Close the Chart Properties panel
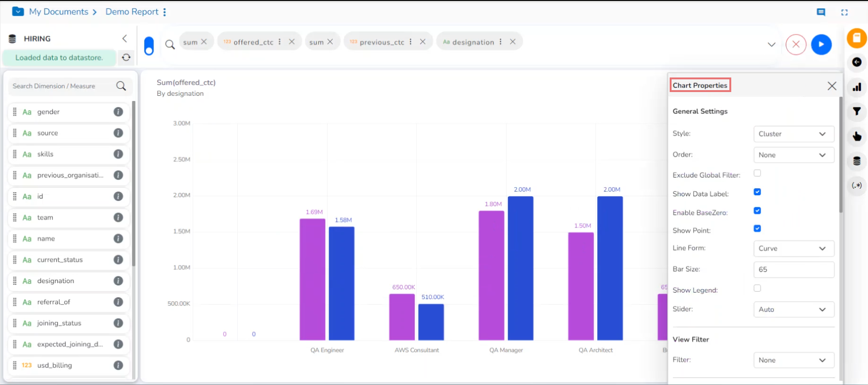 (x=832, y=86)
